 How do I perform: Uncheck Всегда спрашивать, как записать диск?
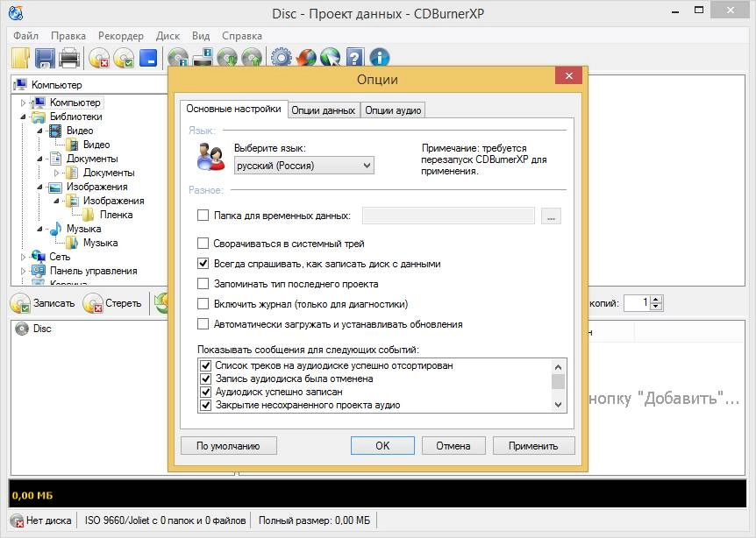[x=203, y=264]
